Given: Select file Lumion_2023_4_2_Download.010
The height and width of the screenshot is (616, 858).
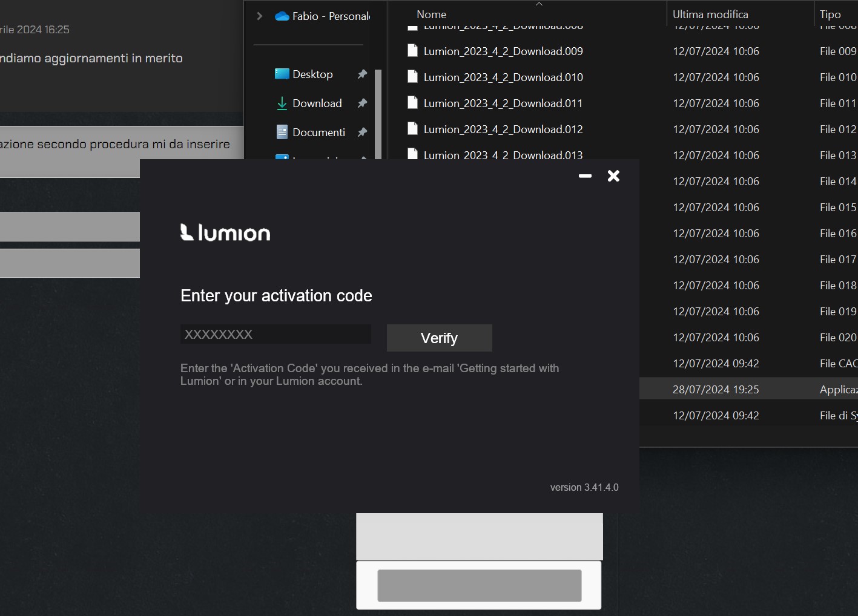Looking at the screenshot, I should pyautogui.click(x=503, y=77).
